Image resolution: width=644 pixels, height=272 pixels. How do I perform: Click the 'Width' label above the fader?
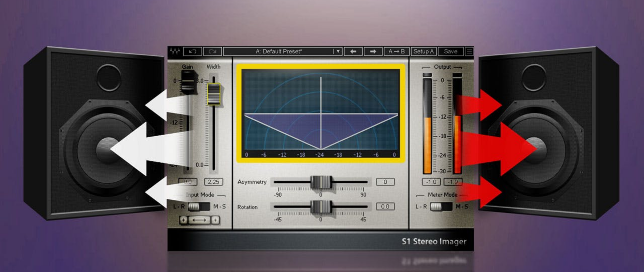click(214, 67)
